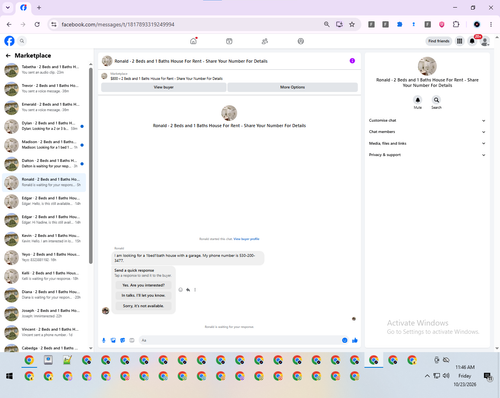
Task: Open Madison conversation in the chat list
Action: [x=45, y=145]
